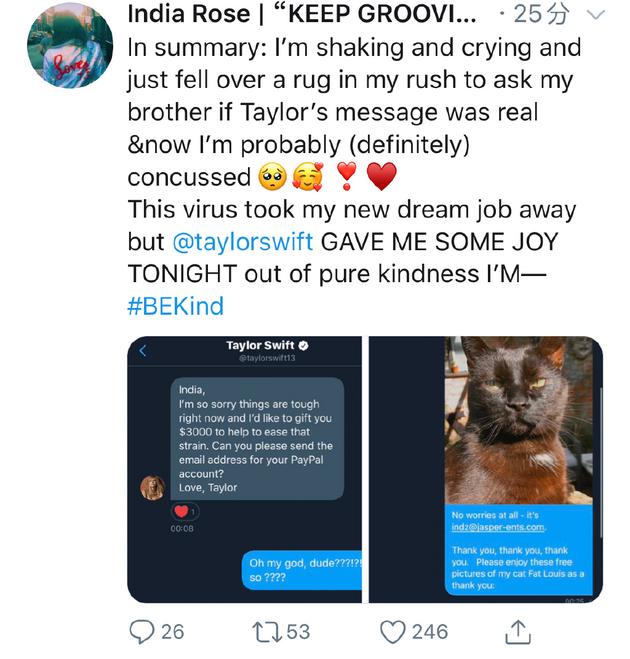This screenshot has height=659, width=630.
Task: Open tweet options chevron menu
Action: pyautogui.click(x=598, y=15)
